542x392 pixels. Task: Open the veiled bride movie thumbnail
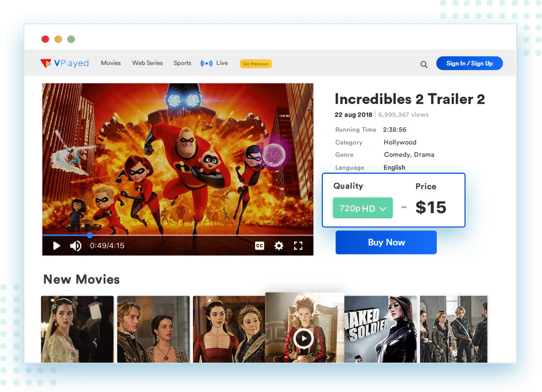[77, 329]
